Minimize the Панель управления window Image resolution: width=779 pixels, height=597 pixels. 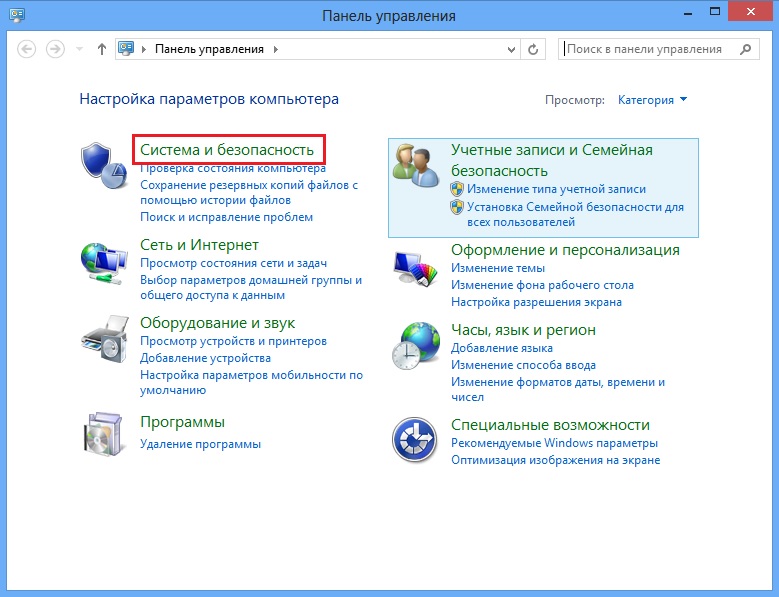click(x=688, y=12)
